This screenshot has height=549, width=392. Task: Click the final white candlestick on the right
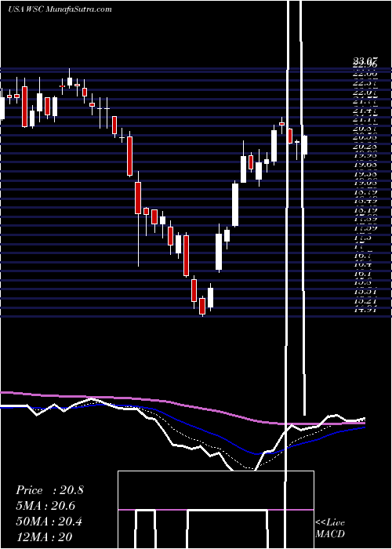[x=305, y=145]
